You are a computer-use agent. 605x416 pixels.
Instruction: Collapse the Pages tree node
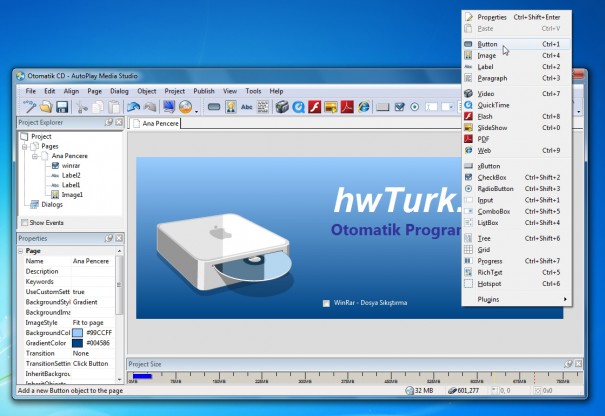(24, 147)
